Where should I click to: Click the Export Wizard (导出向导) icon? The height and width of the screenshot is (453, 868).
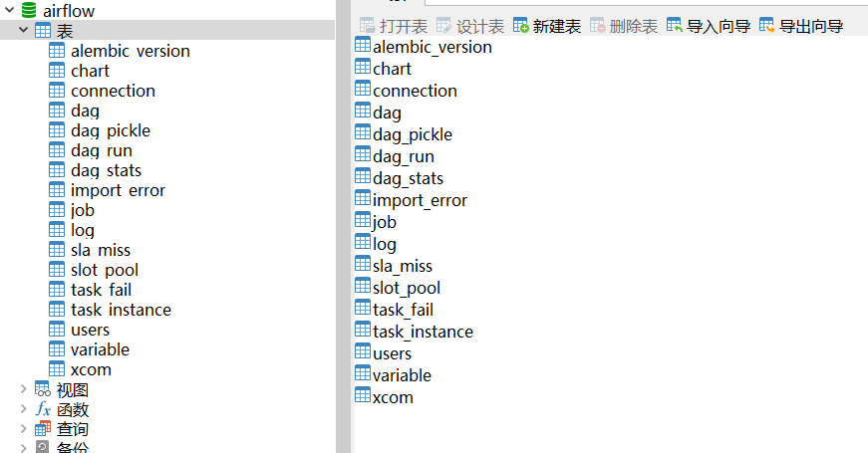(x=767, y=25)
